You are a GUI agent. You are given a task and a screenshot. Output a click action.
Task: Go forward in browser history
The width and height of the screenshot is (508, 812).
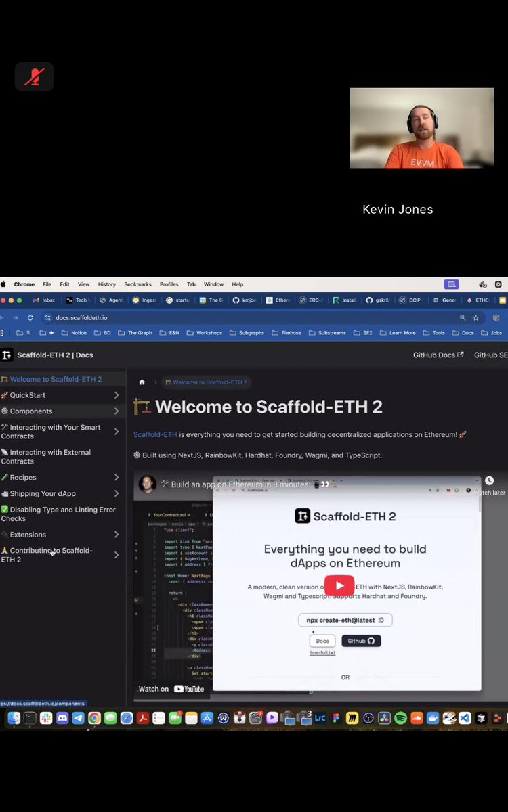tap(15, 317)
